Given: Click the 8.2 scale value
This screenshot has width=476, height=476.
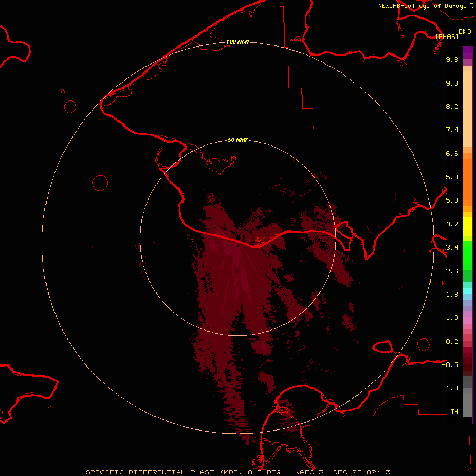Looking at the screenshot, I should click(x=452, y=106).
